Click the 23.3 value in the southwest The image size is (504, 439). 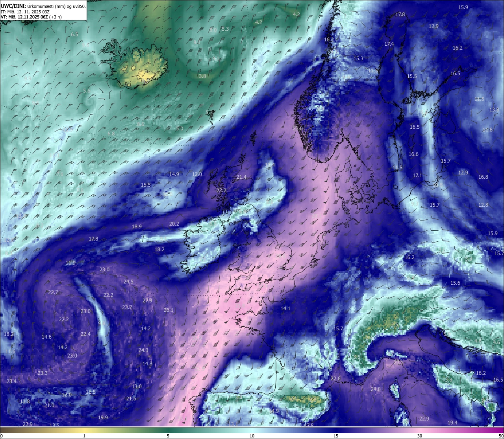(43, 373)
